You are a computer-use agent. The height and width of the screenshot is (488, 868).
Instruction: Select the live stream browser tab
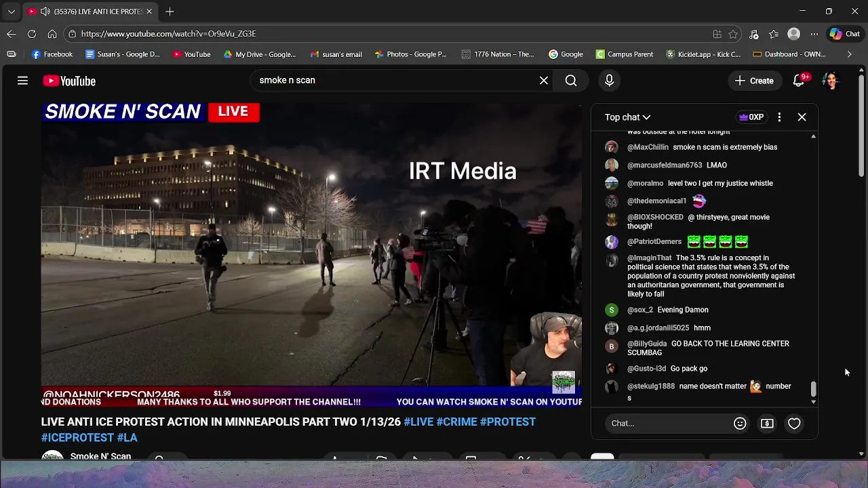tap(91, 12)
